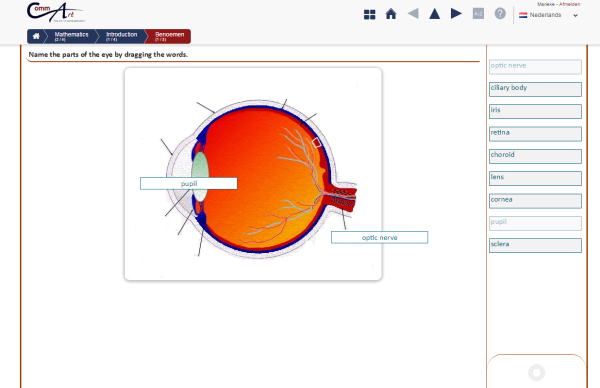Select the Benoemen breadcrumb tab
This screenshot has height=388, width=600.
(170, 36)
